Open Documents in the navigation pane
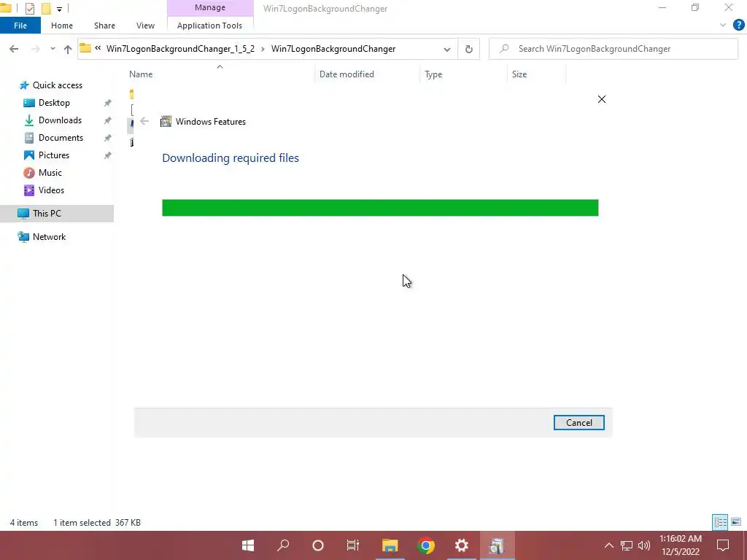747x560 pixels. coord(61,138)
